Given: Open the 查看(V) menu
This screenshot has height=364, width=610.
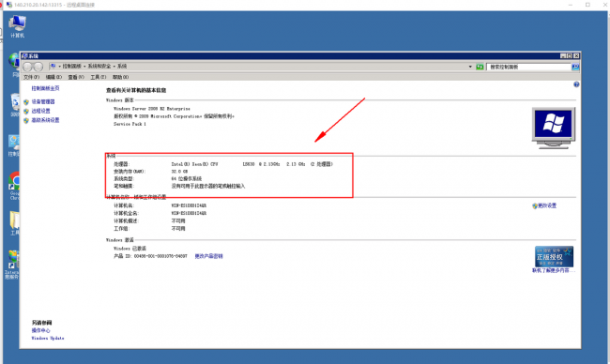Looking at the screenshot, I should (x=76, y=77).
